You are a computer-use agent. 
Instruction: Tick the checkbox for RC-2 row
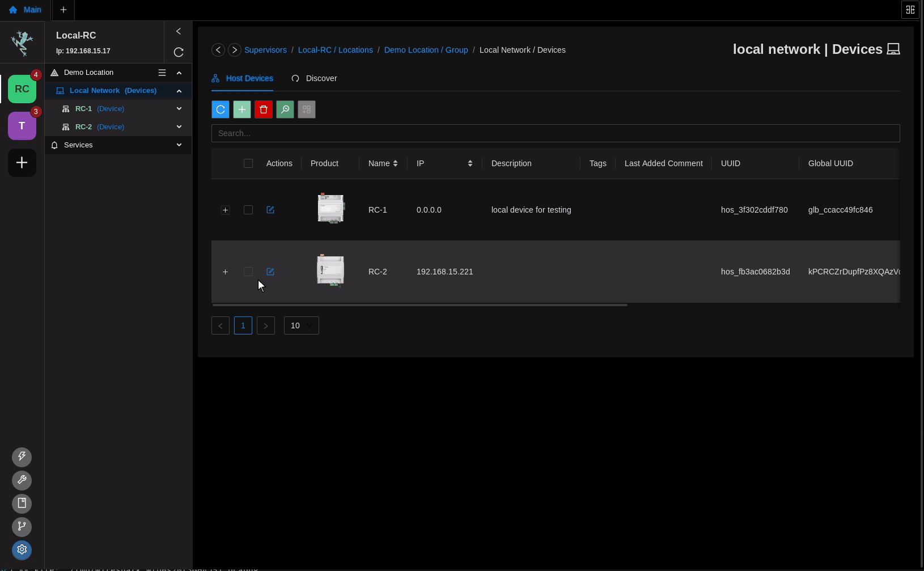[x=248, y=272]
